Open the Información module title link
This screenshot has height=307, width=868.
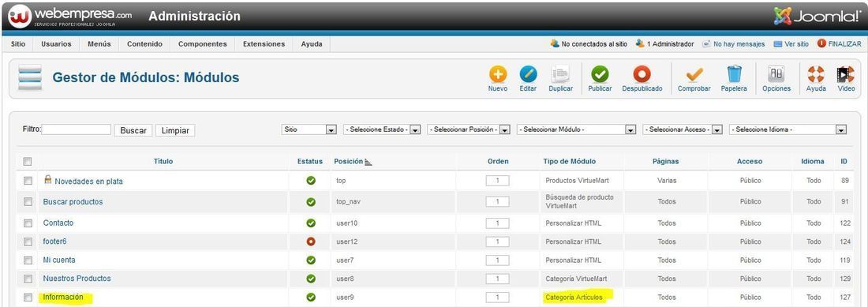tap(63, 298)
